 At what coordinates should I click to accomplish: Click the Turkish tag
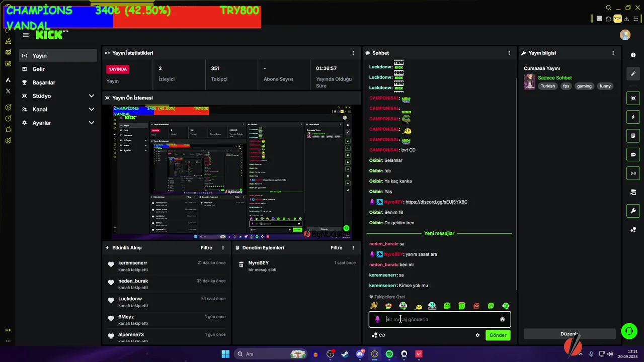click(548, 86)
